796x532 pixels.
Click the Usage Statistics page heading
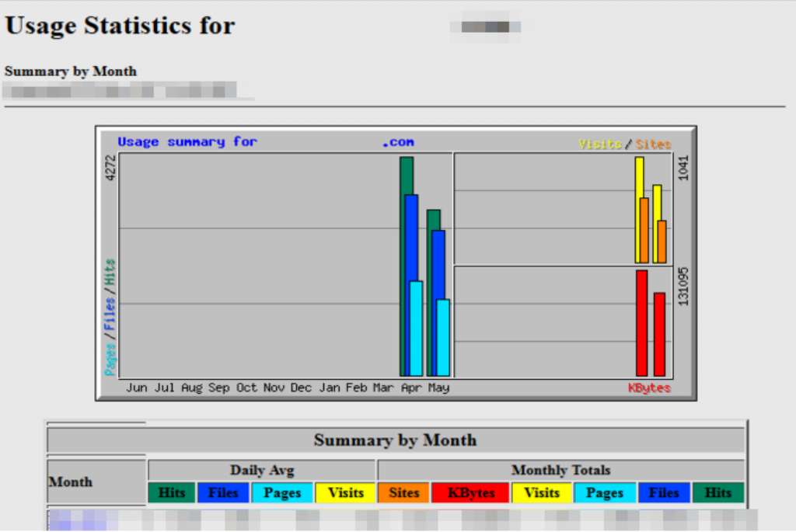(x=120, y=26)
